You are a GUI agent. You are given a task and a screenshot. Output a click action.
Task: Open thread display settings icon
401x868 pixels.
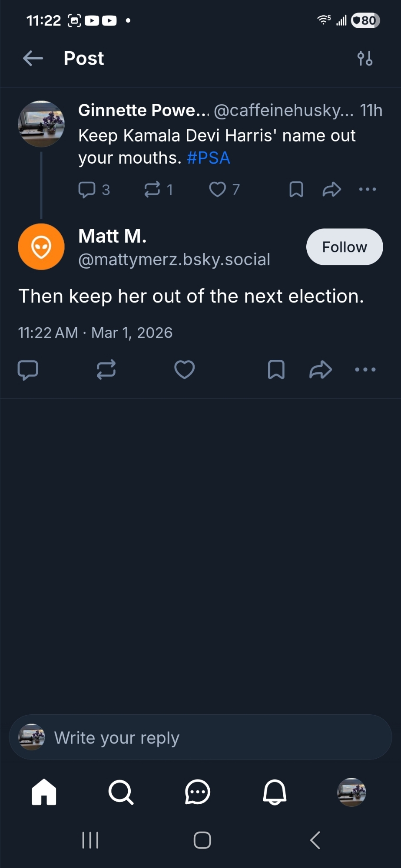click(365, 58)
